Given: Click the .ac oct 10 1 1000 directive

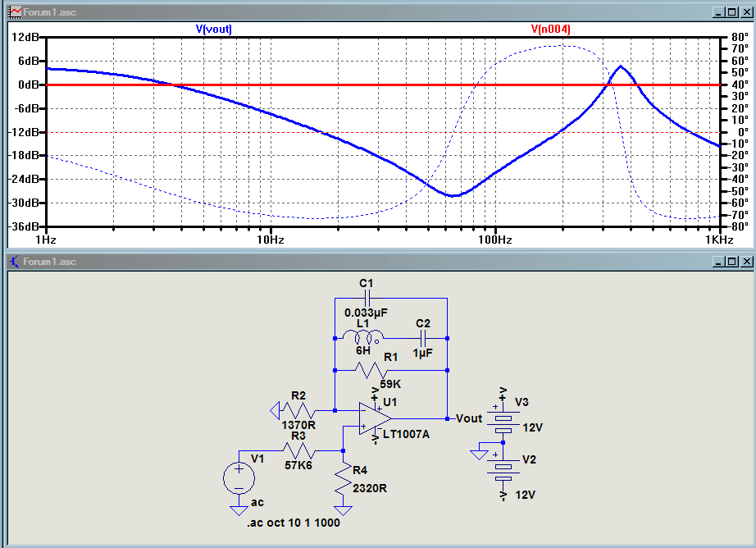Looking at the screenshot, I should (x=294, y=523).
